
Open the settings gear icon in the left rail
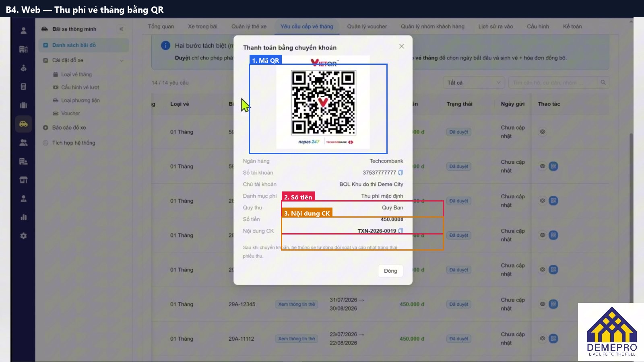pos(24,236)
